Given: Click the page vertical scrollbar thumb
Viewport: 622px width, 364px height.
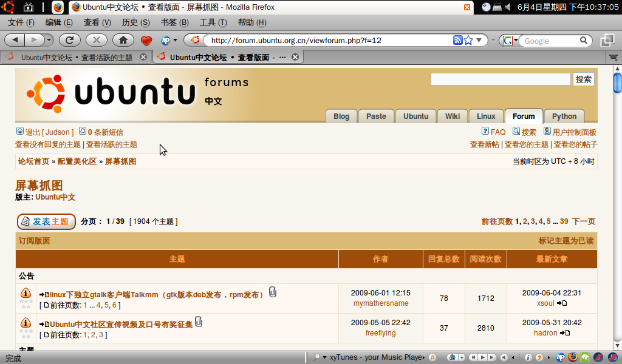Looking at the screenshot, I should tap(617, 83).
